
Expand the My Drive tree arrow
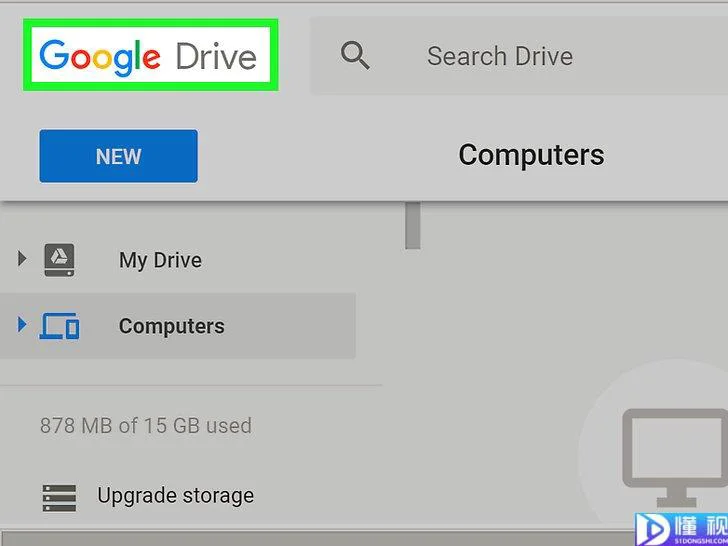pos(21,258)
